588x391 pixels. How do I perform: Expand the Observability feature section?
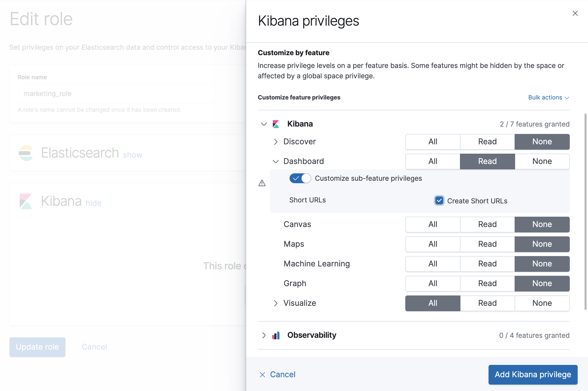pyautogui.click(x=263, y=335)
